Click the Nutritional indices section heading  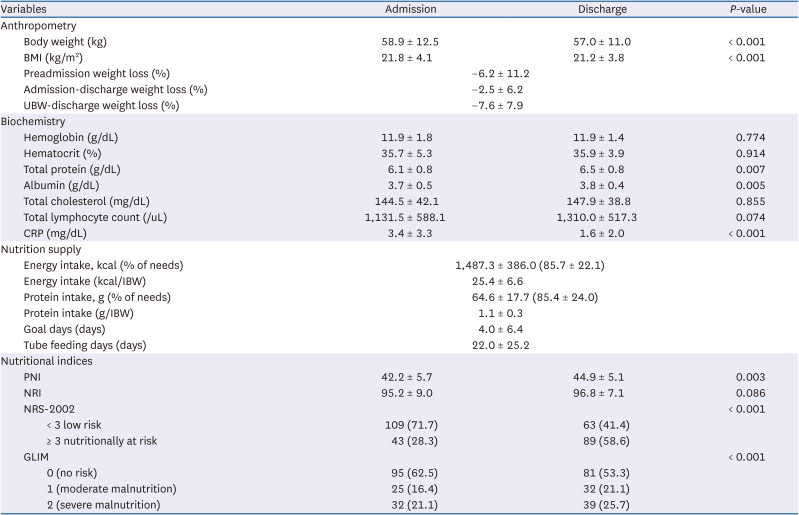[46, 361]
